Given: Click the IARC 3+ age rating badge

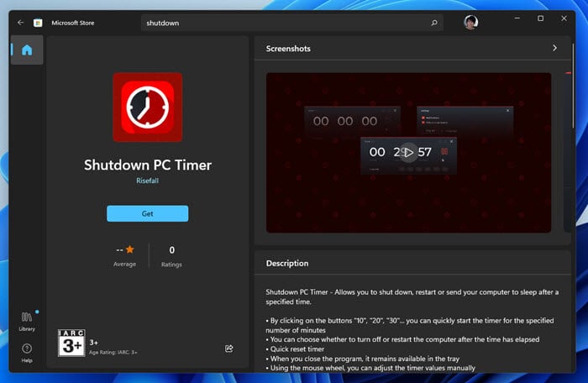Looking at the screenshot, I should click(71, 343).
